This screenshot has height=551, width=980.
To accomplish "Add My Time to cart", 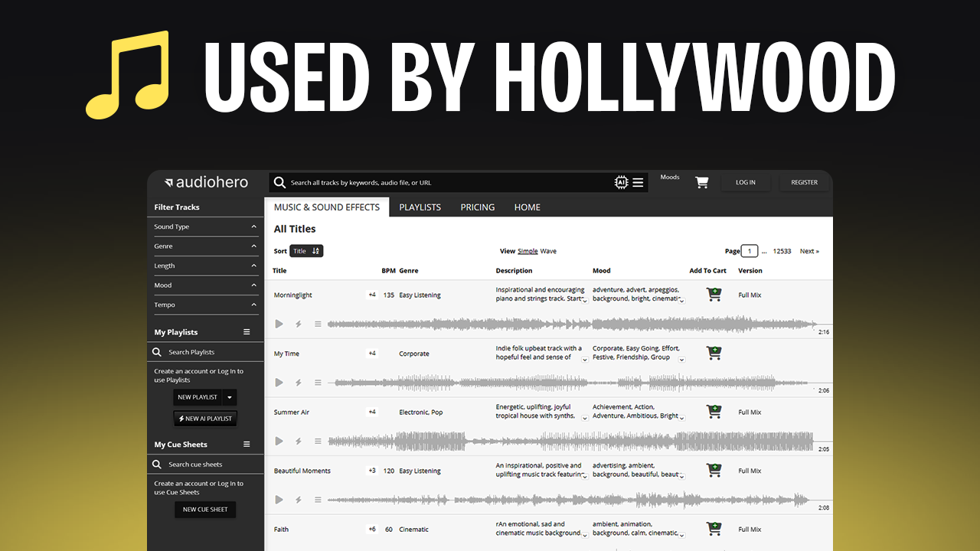I will (x=714, y=353).
